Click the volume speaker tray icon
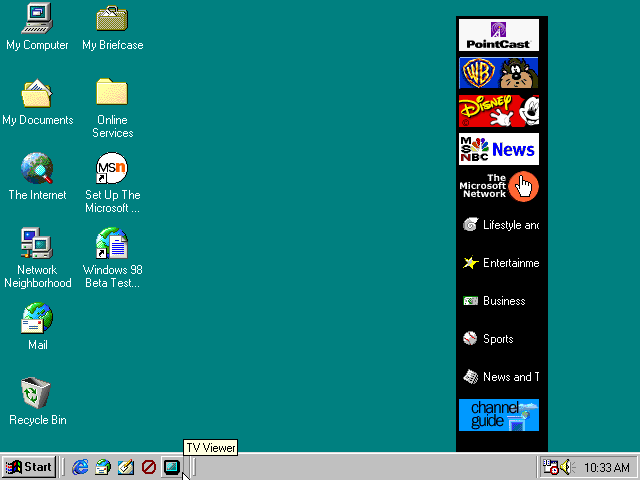 coord(567,467)
